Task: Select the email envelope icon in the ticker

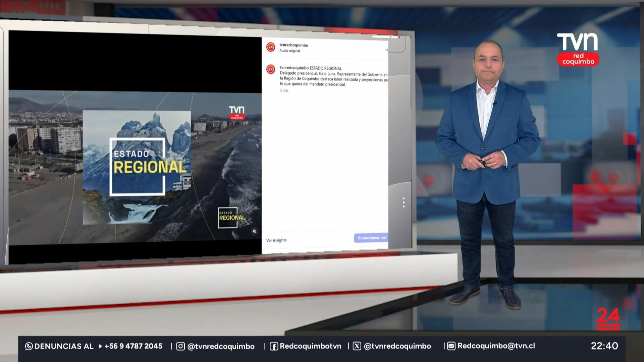Action: pos(451,346)
